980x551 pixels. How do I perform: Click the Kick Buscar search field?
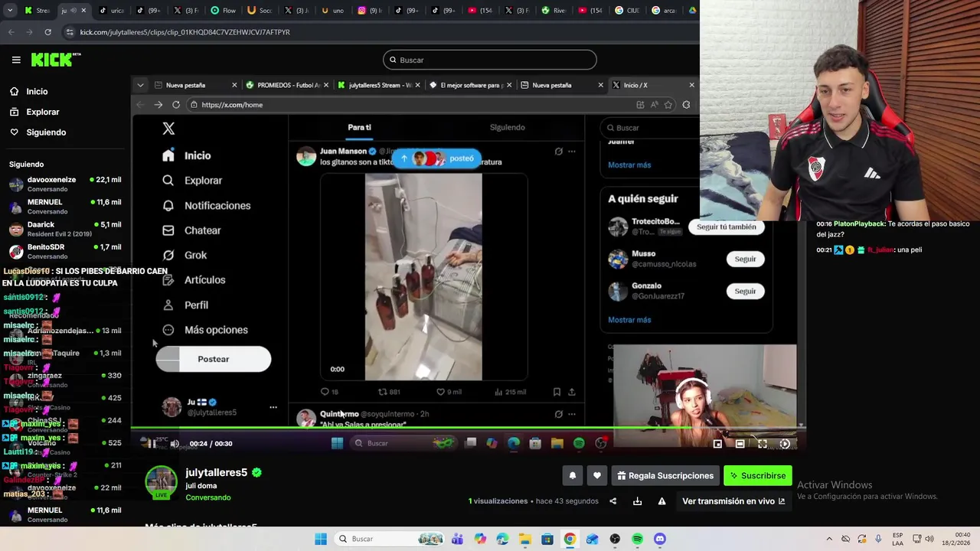(489, 60)
